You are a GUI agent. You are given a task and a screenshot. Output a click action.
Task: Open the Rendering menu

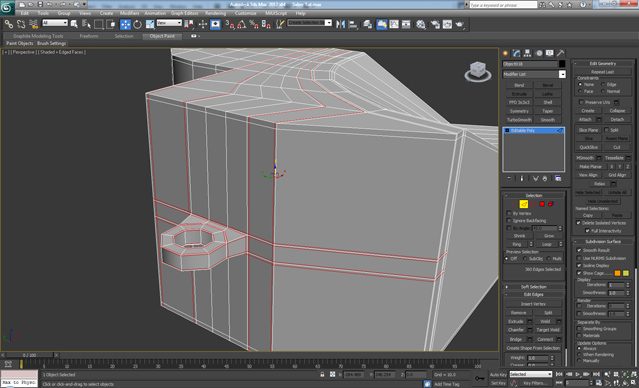(x=216, y=13)
